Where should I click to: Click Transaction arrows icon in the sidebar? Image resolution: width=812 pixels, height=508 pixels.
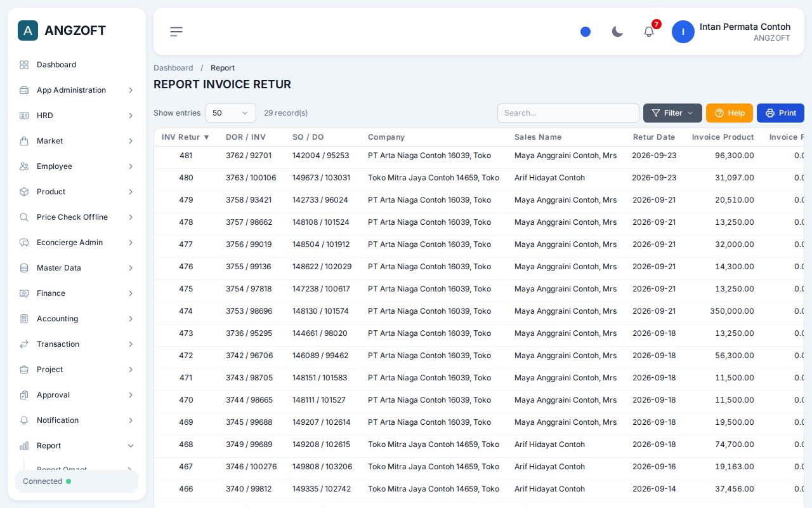pos(24,344)
